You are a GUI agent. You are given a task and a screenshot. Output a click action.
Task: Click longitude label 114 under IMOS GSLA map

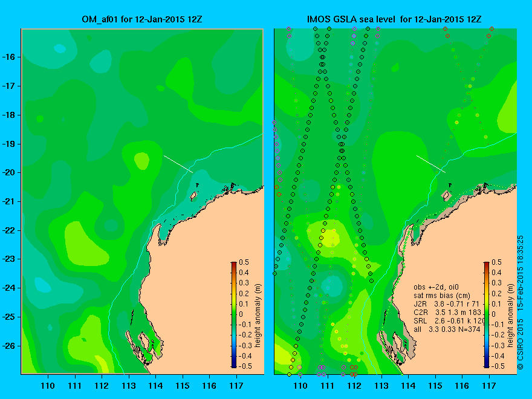pos(408,386)
